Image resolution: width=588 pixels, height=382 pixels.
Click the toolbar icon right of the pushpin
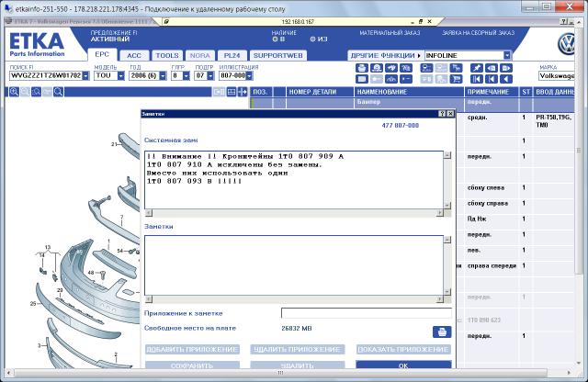[x=492, y=68]
